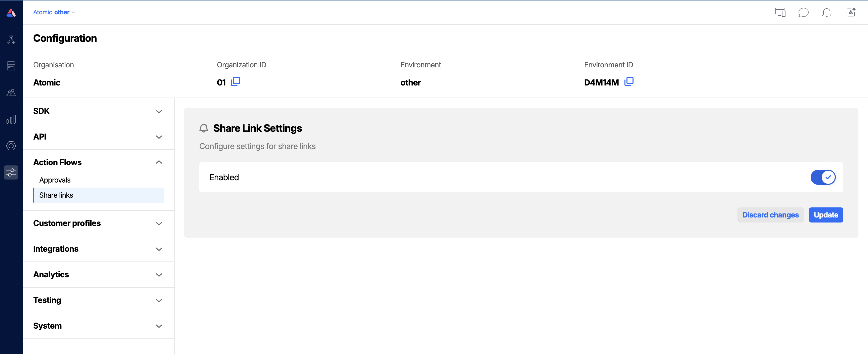
Task: Open the tasks list sidebar icon
Action: tap(11, 66)
